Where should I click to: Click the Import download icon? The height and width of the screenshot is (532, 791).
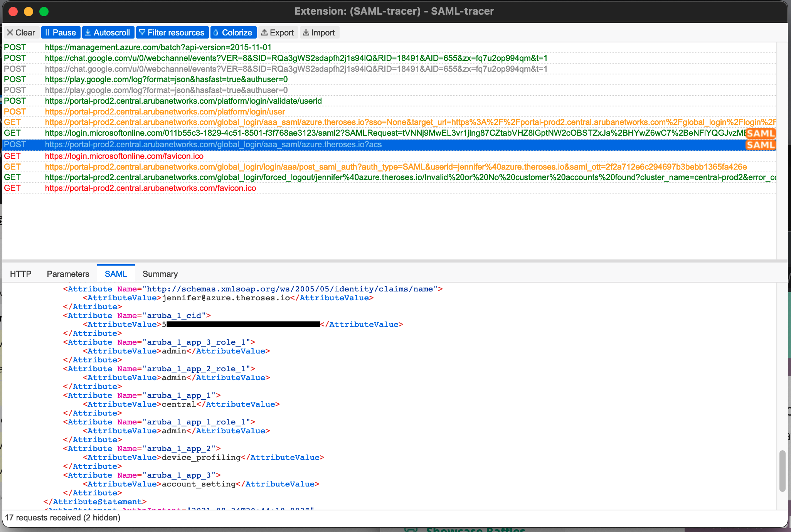(306, 33)
